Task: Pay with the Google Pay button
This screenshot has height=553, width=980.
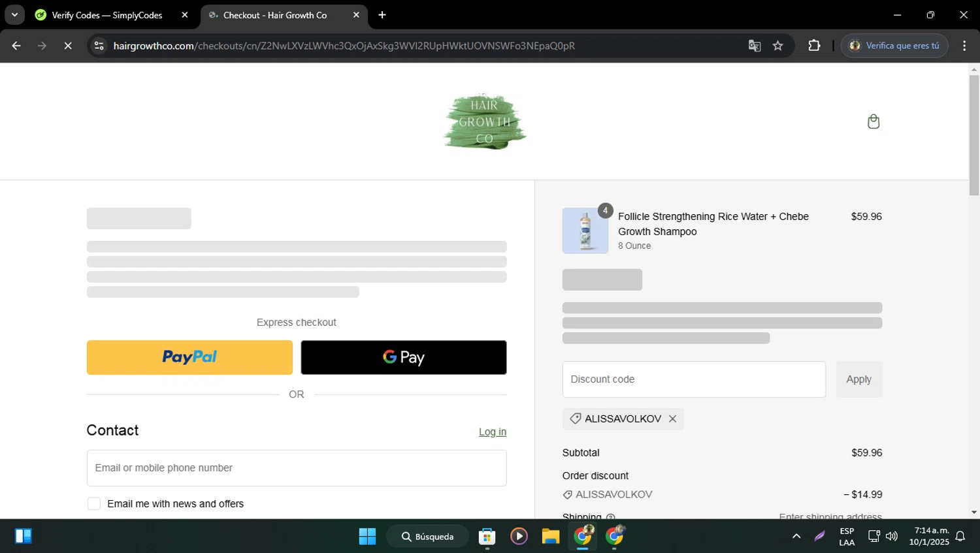Action: pyautogui.click(x=404, y=357)
